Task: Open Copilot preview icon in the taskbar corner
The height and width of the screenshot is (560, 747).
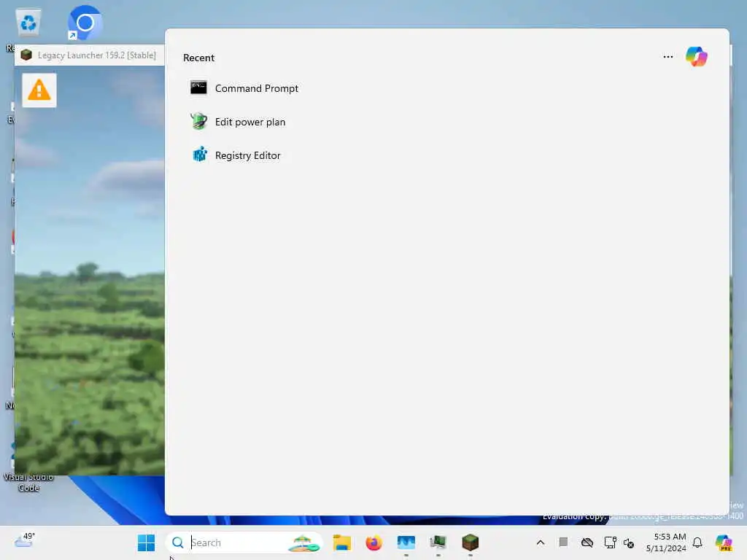Action: (724, 542)
